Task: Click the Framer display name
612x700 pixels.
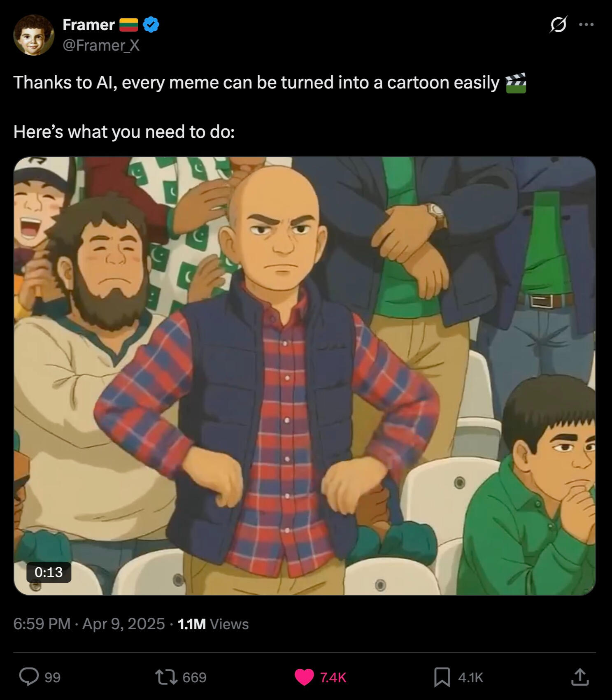Action: pyautogui.click(x=88, y=25)
